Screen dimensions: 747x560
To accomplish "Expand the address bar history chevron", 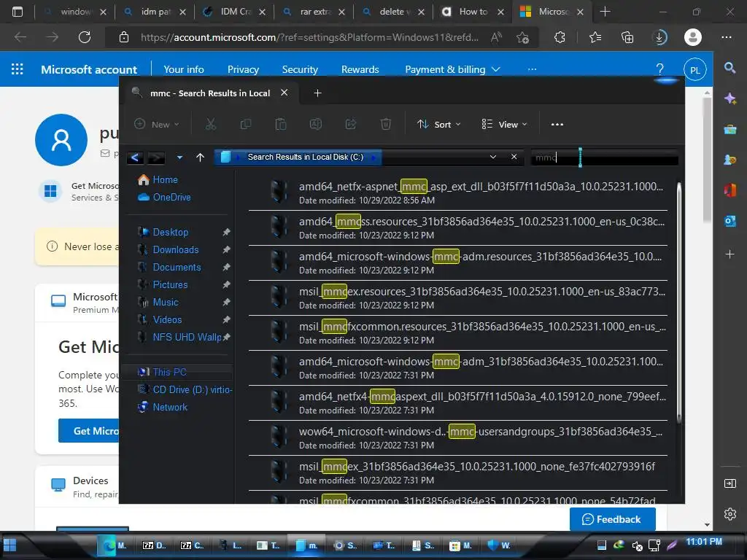I will 493,157.
